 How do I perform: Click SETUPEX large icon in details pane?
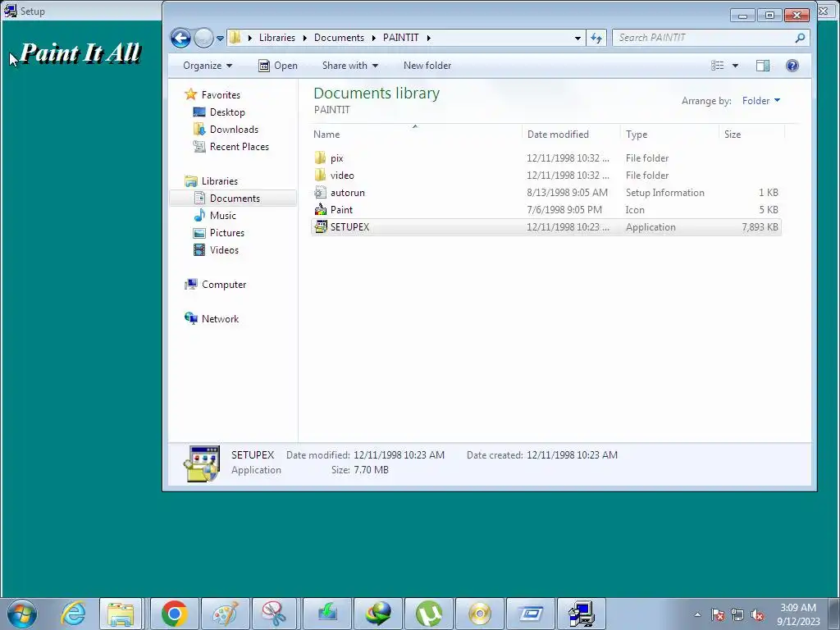point(202,463)
